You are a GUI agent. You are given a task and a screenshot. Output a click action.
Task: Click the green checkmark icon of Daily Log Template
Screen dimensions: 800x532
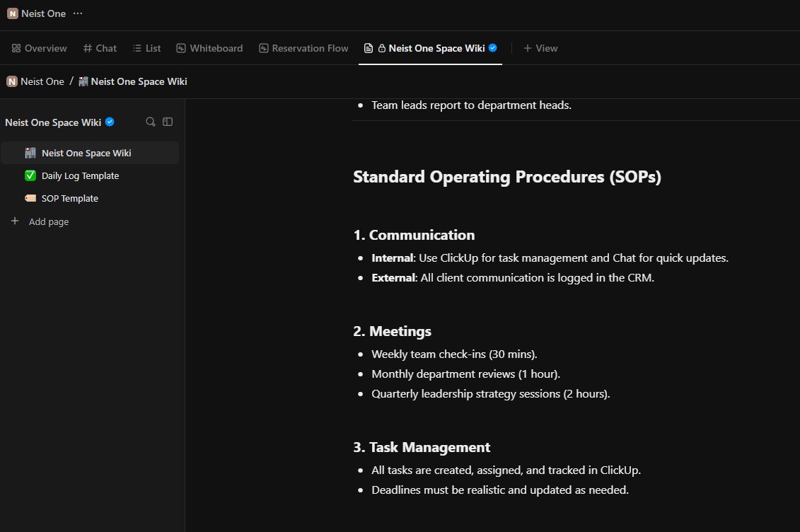30,175
